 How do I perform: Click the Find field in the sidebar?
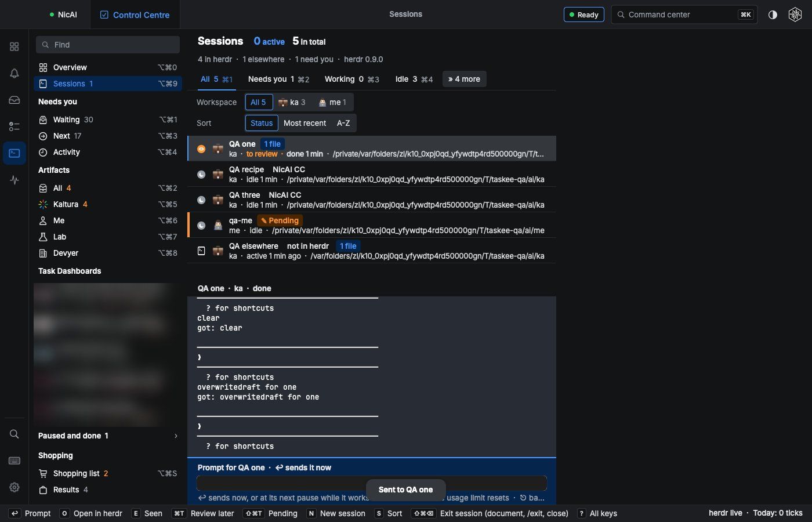coord(108,45)
